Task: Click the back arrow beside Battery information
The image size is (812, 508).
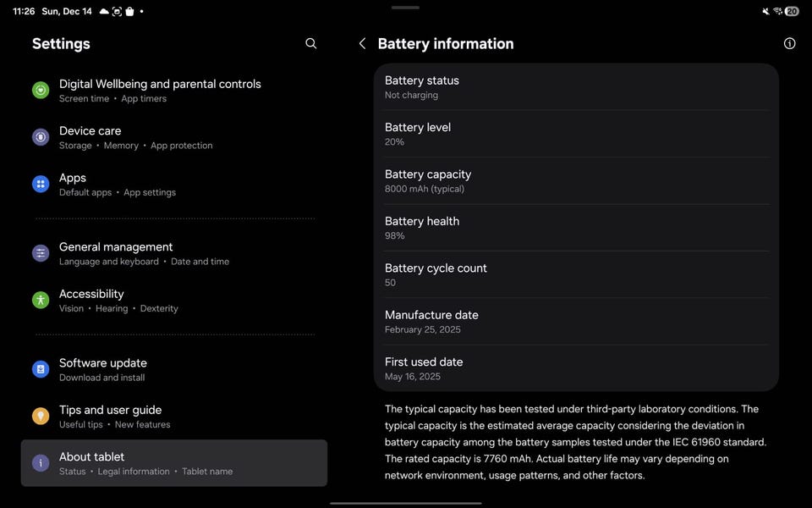Action: [x=362, y=43]
